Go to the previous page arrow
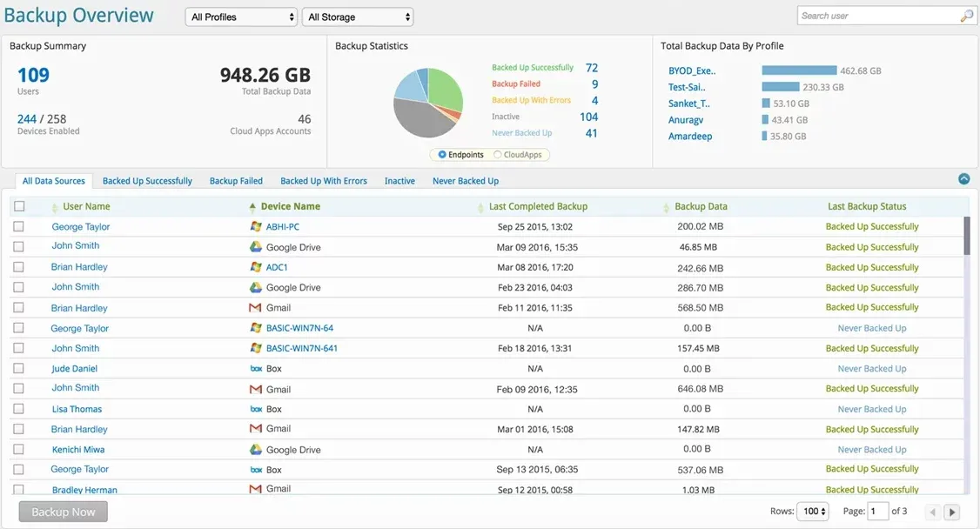 [932, 512]
